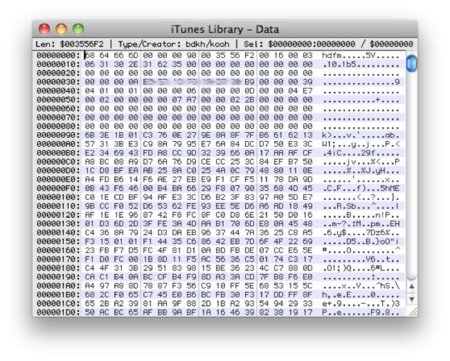450x361 pixels.
Task: Click the blue vertical scrollbar thumb
Action: (x=412, y=63)
